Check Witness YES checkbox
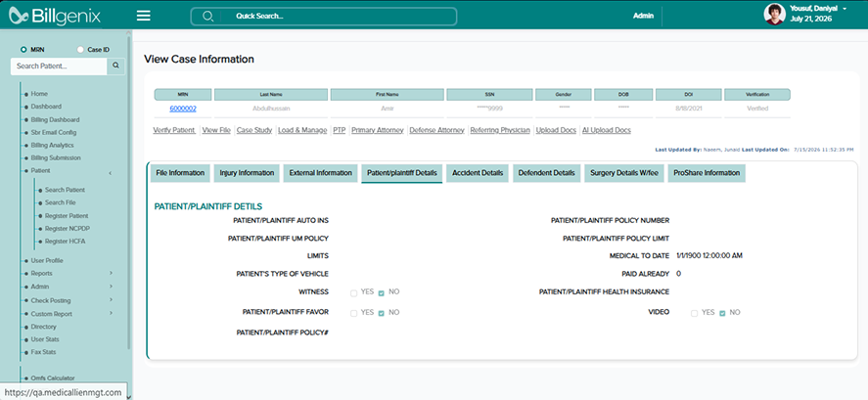Viewport: 868px width, 400px height. tap(353, 293)
